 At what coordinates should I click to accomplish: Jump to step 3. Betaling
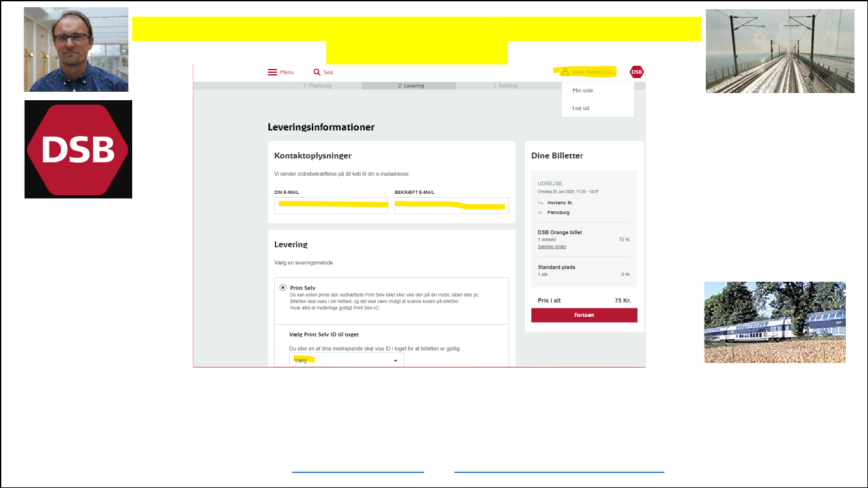click(505, 86)
